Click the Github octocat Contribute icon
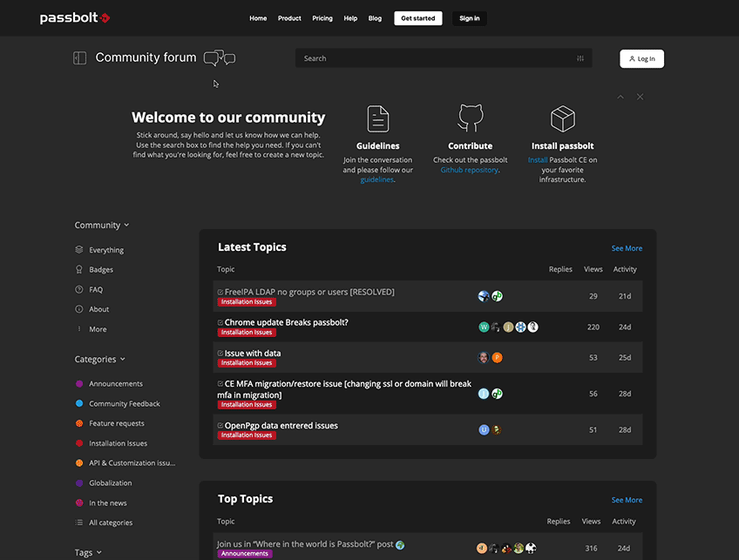The image size is (739, 560). 471,118
